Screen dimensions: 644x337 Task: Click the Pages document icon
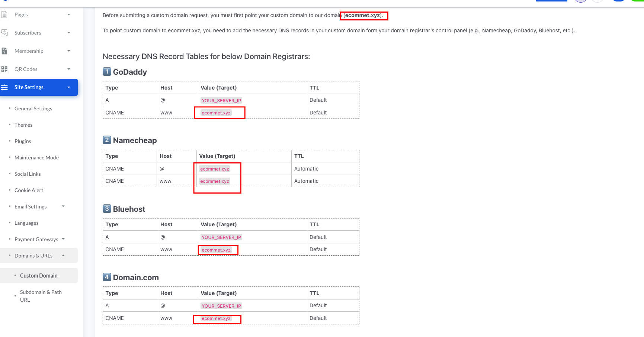[4, 14]
